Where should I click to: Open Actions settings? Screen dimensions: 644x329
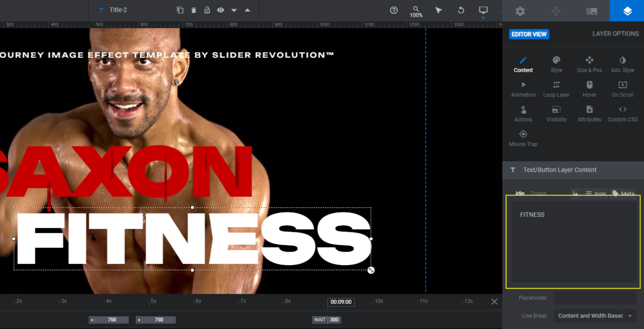coord(523,114)
